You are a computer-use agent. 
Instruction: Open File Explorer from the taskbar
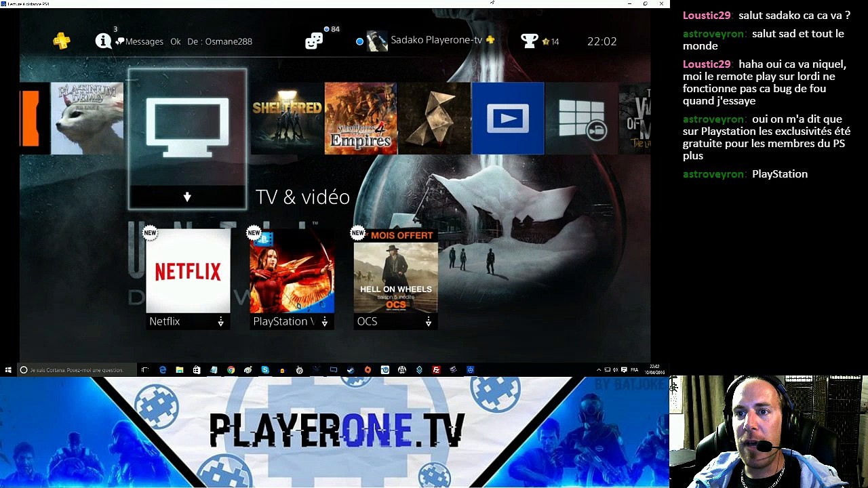(180, 370)
